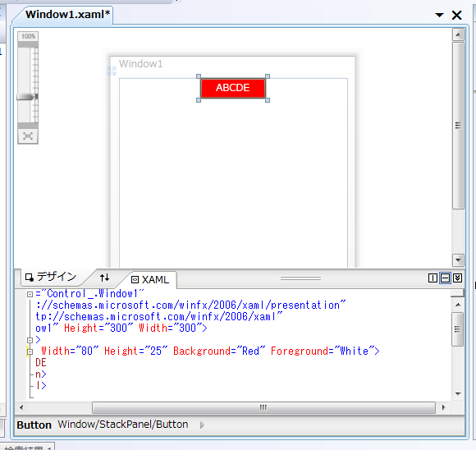The image size is (476, 450).
Task: Click the Height="25" attribute in XAML
Action: point(136,351)
